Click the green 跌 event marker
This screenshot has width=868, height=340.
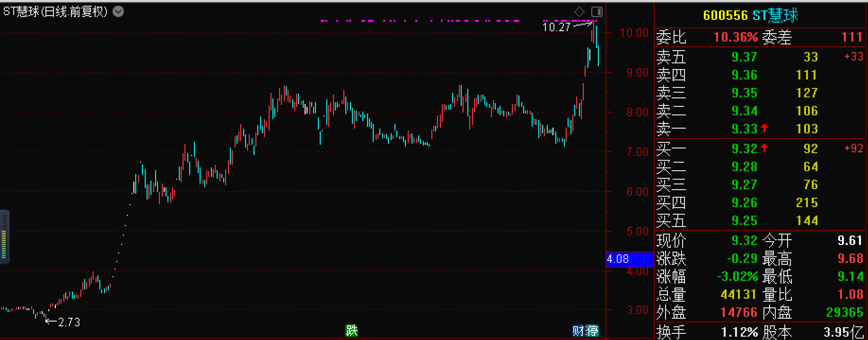(351, 331)
